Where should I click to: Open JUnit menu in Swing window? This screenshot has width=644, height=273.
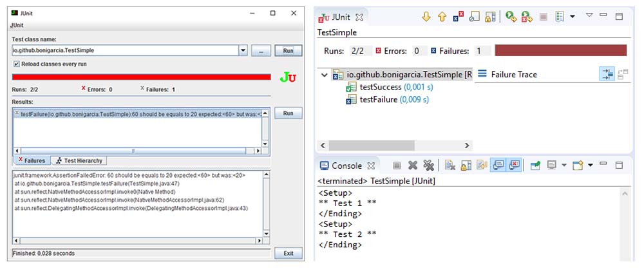point(17,26)
